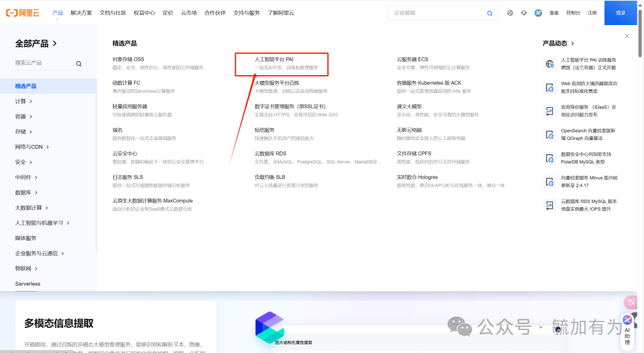The height and width of the screenshot is (353, 644).
Task: Click the icon beside 数据安全中心列加密 news
Action: pyautogui.click(x=550, y=158)
